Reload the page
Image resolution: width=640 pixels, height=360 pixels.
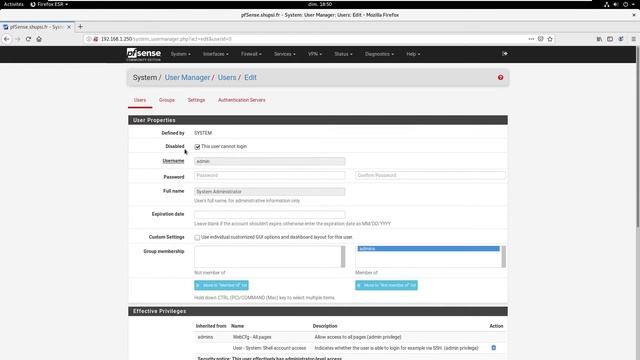[28, 39]
